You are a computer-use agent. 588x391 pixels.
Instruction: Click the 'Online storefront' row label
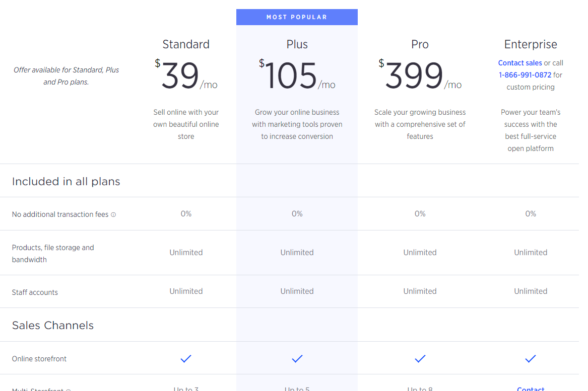pyautogui.click(x=39, y=359)
